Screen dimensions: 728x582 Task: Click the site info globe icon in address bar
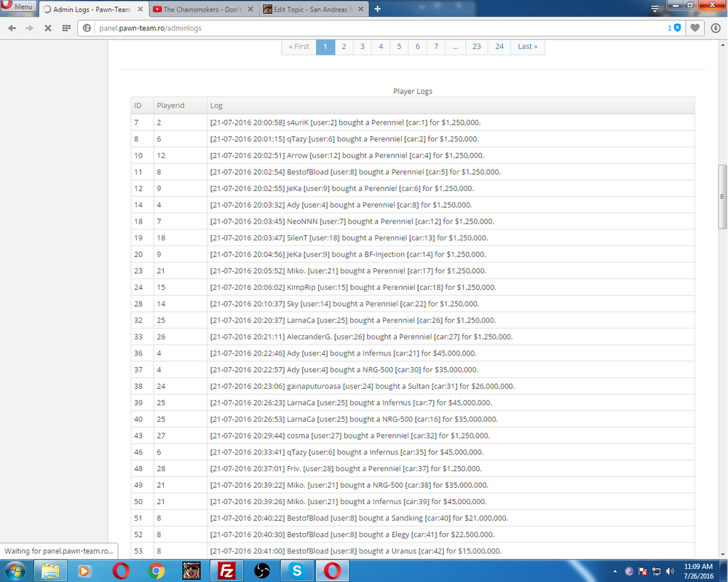[x=87, y=28]
